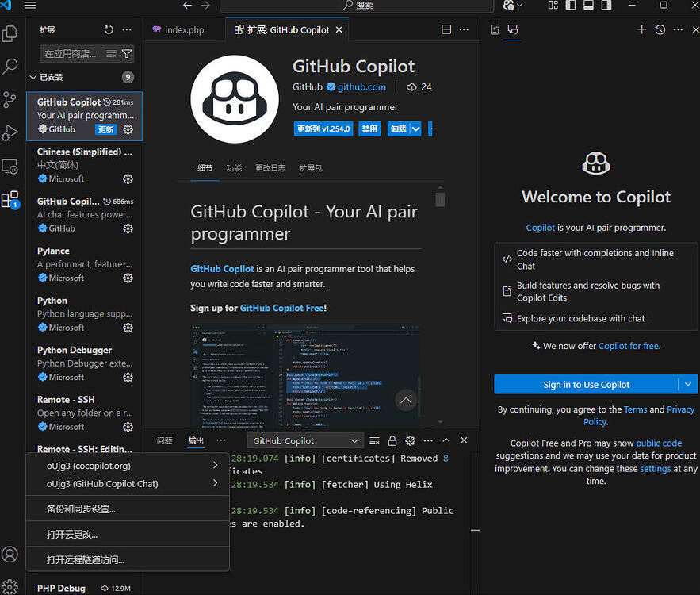The height and width of the screenshot is (595, 700).
Task: Close the GitHub Copilot extension tab
Action: tap(339, 29)
